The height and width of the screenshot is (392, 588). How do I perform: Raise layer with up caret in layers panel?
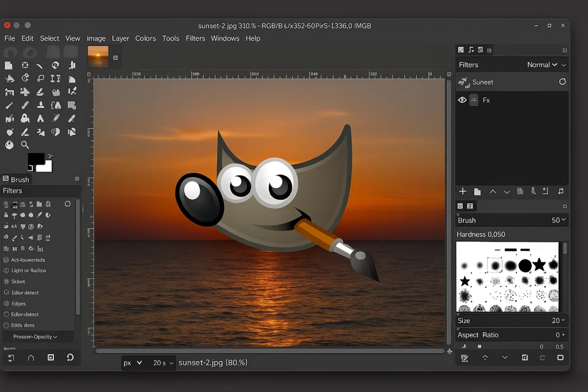[x=493, y=192]
